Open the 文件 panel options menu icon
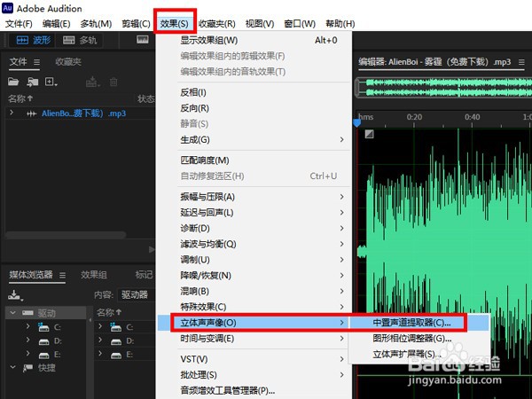This screenshot has height=399, width=532. (x=36, y=62)
